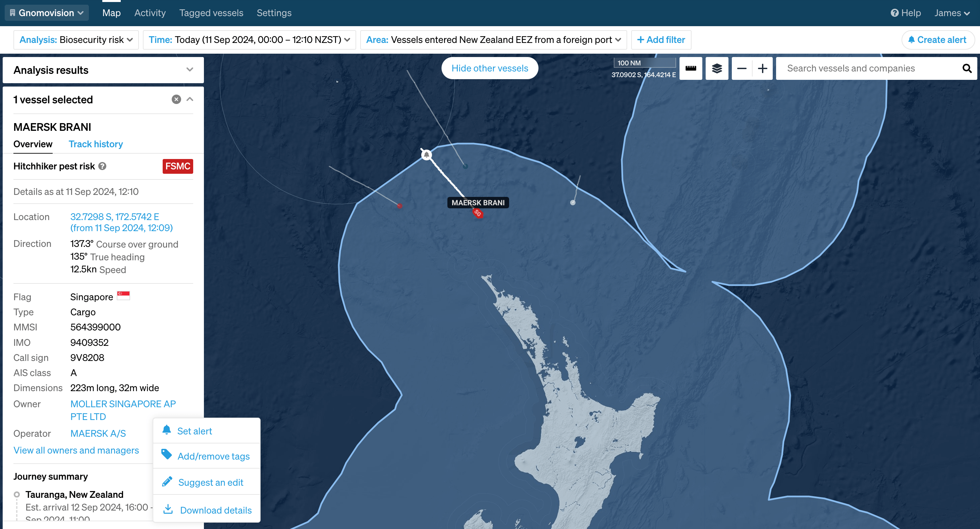Image resolution: width=980 pixels, height=529 pixels.
Task: Click View all owners and managers
Action: 76,450
